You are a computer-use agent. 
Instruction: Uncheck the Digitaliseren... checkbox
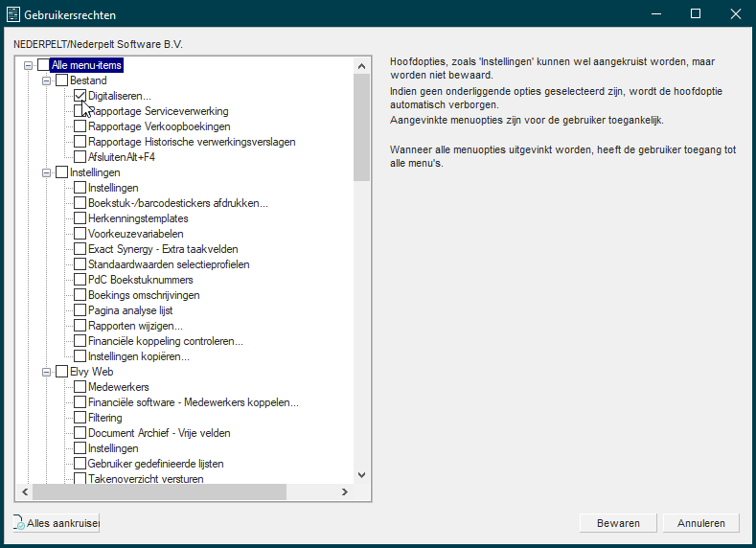pos(80,96)
